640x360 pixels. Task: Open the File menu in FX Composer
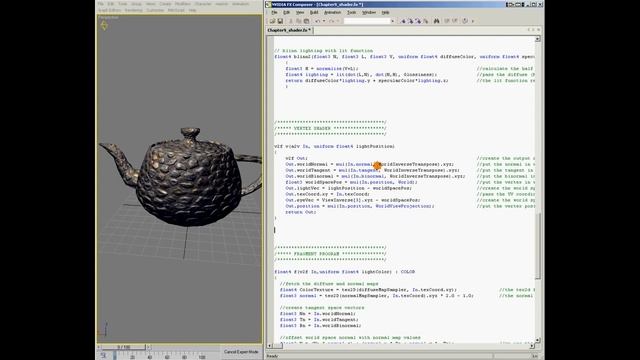pos(274,13)
